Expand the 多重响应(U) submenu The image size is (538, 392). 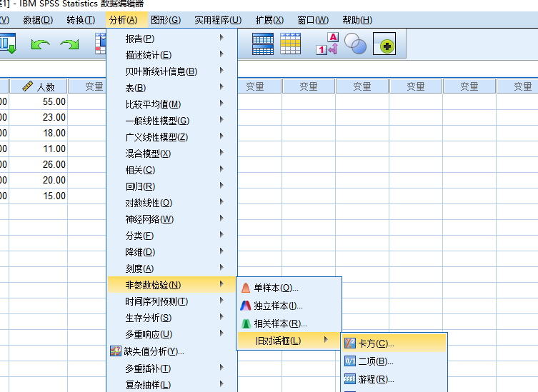[172, 334]
